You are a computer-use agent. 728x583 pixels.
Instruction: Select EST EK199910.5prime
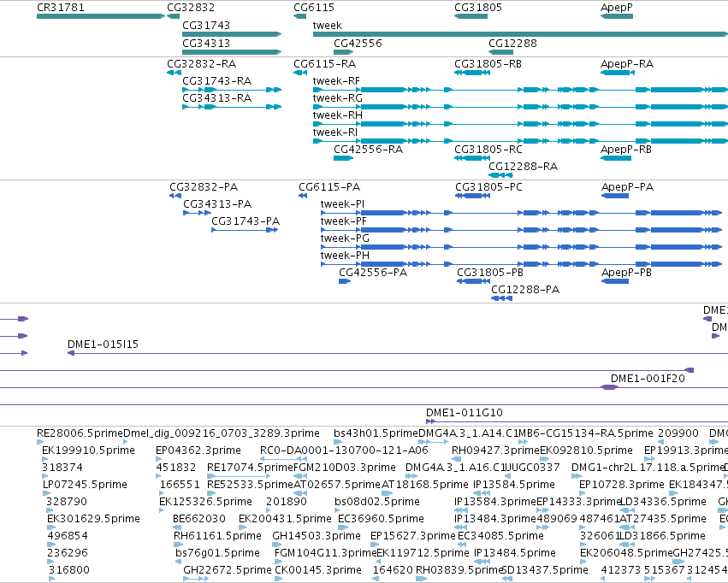pos(44,459)
